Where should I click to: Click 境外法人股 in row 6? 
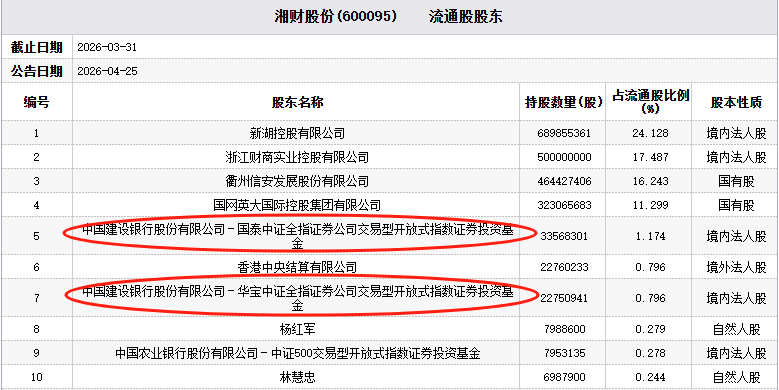(x=736, y=267)
